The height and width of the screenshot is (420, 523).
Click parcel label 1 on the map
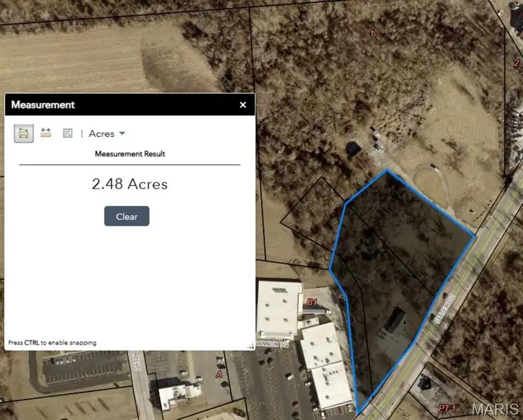click(x=373, y=33)
